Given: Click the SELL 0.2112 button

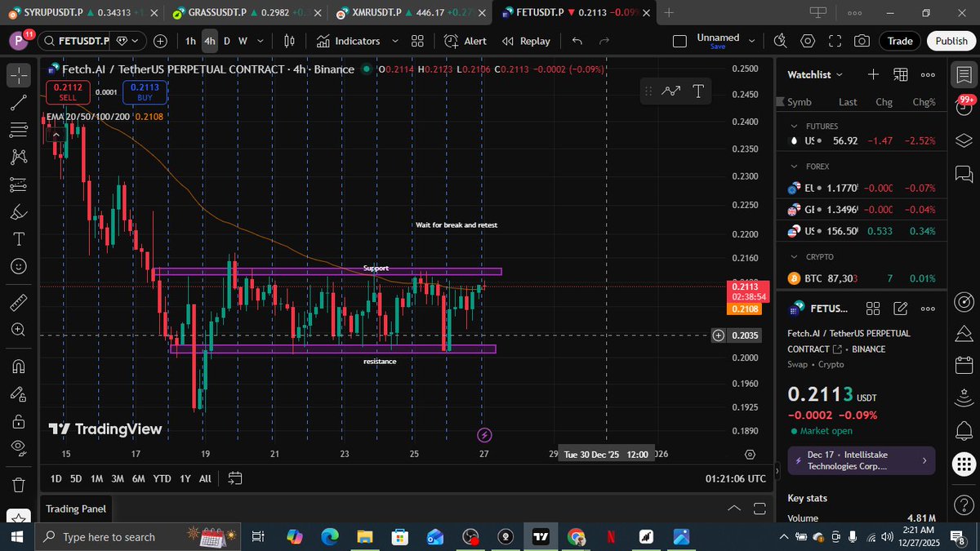Looking at the screenshot, I should pos(68,91).
